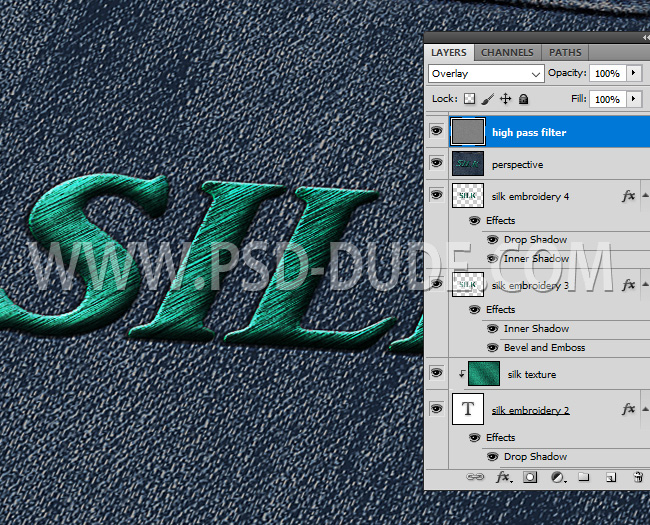Open the add layer style fx menu

tap(504, 478)
